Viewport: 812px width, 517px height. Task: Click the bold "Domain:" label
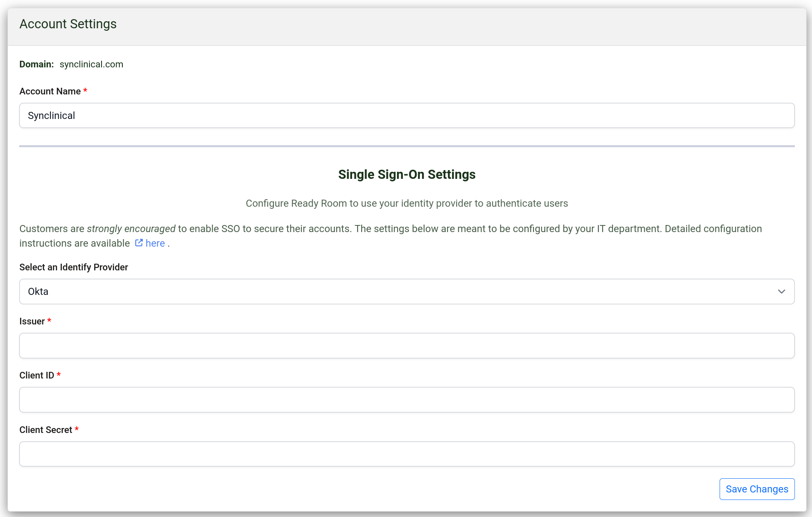(37, 64)
